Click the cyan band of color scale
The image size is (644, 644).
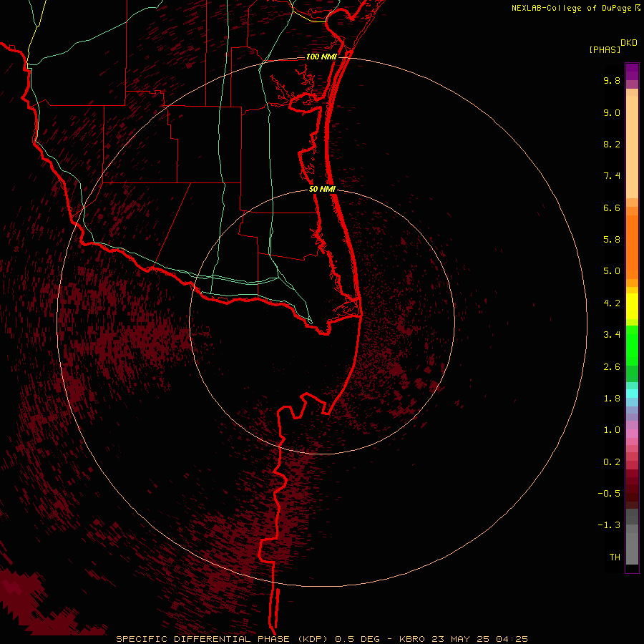click(x=632, y=394)
